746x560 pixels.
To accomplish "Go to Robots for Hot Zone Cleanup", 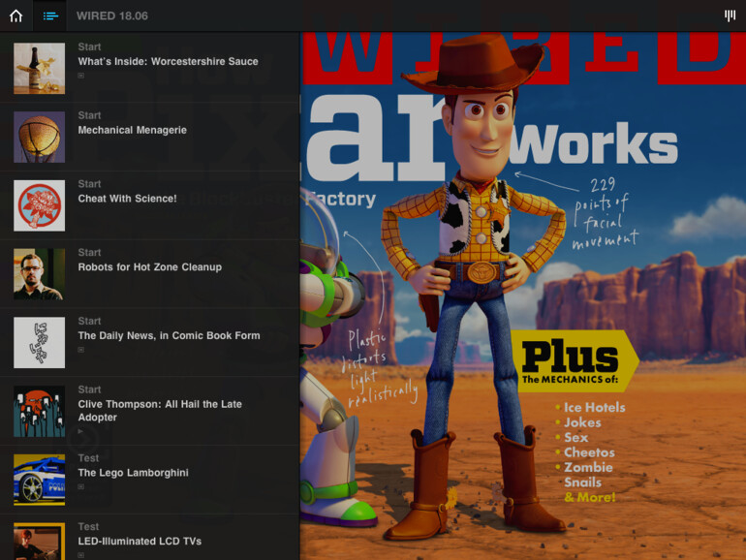I will [150, 266].
